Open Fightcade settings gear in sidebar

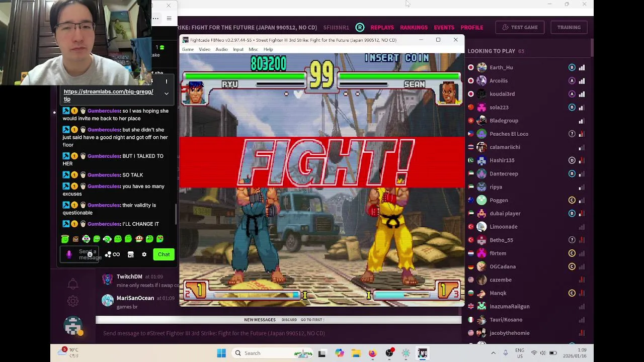point(73,301)
